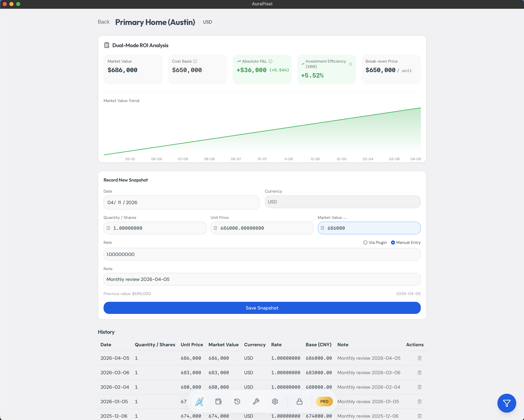Open the filter button at bottom right
524x420 pixels.
click(507, 403)
